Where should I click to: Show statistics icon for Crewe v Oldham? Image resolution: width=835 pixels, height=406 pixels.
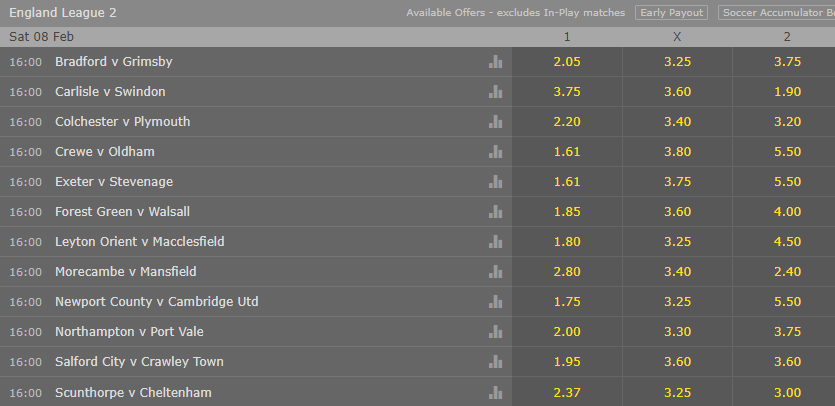point(495,152)
